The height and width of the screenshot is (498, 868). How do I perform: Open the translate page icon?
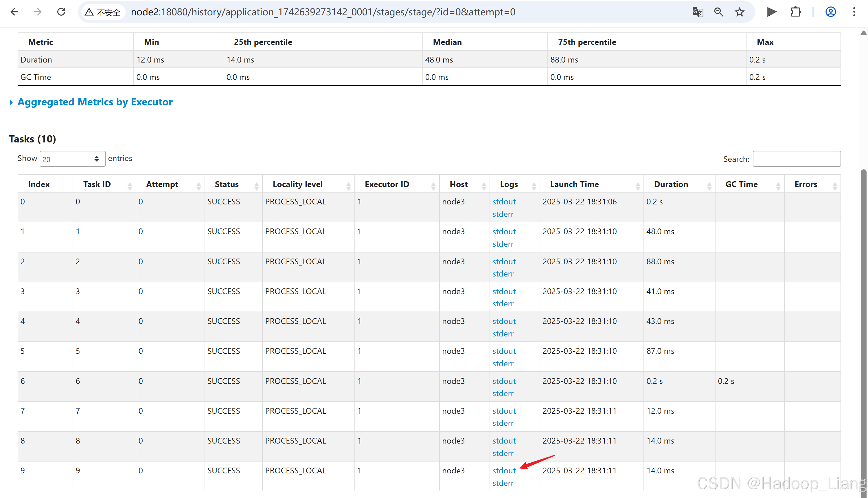pos(698,12)
